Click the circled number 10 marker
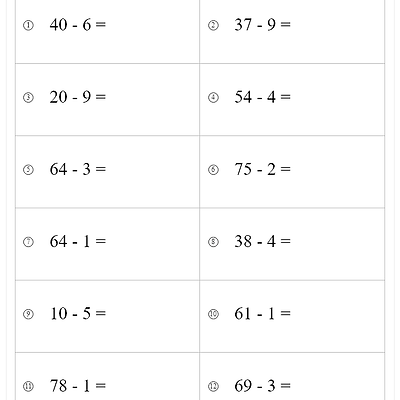 point(213,314)
